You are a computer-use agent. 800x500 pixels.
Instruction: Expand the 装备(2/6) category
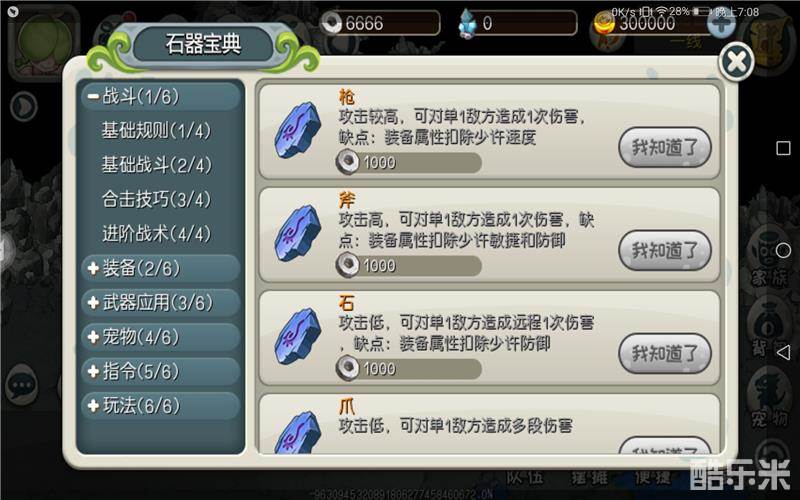(x=160, y=268)
